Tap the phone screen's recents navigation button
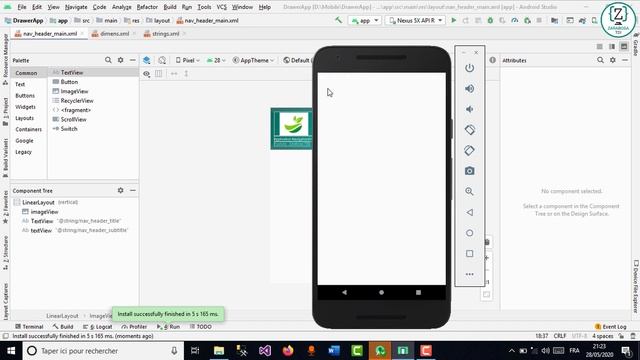Screen dimensions: 640x360 (418, 292)
